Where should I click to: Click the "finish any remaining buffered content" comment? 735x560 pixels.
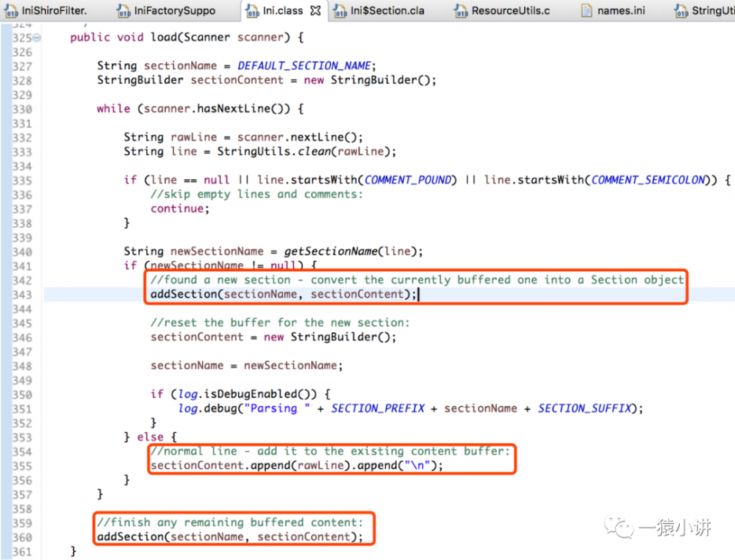230,522
